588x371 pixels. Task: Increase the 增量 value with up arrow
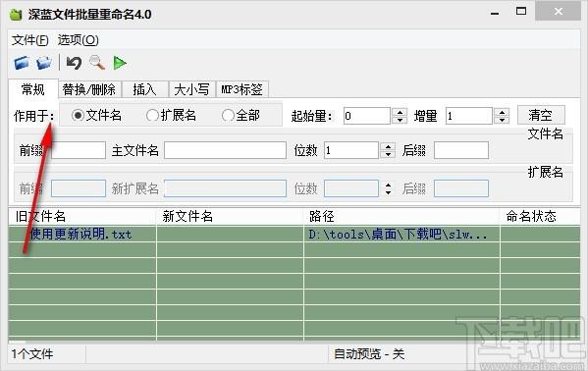(x=502, y=112)
